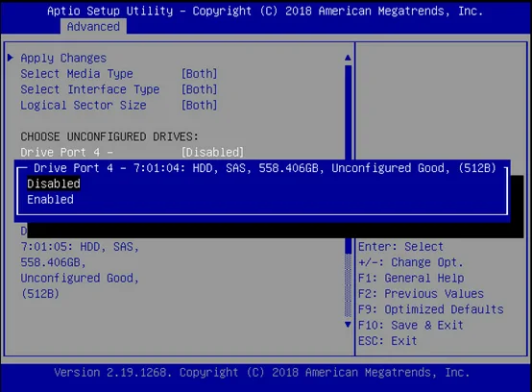532x392 pixels.
Task: Click the '7:01:05: HDD, SAS,' drive text
Action: coord(80,247)
